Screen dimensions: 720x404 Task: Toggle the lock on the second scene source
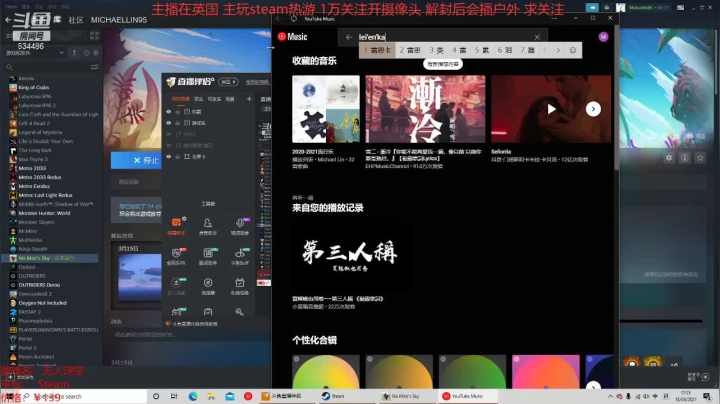pos(178,123)
